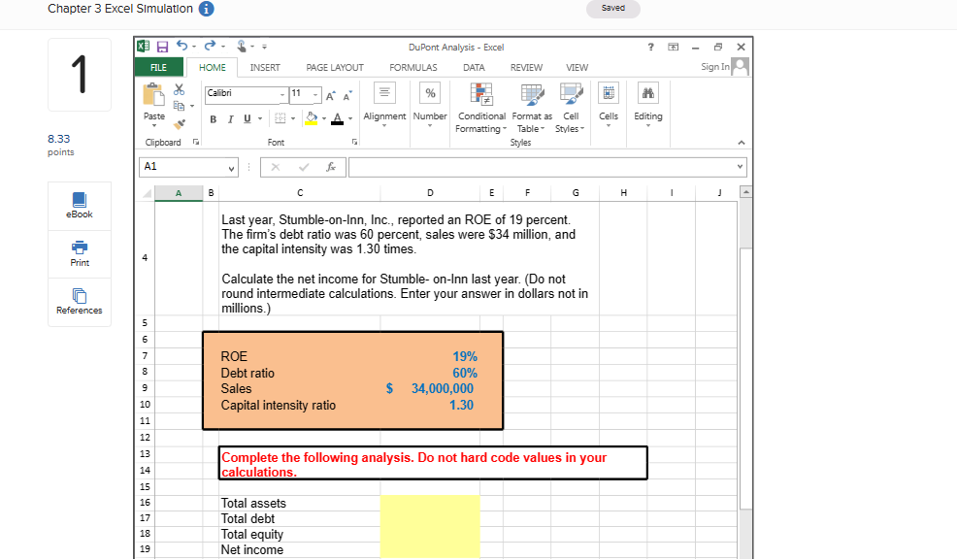Click the Print button in sidebar
Viewport: 957px width, 560px height.
coord(79,254)
